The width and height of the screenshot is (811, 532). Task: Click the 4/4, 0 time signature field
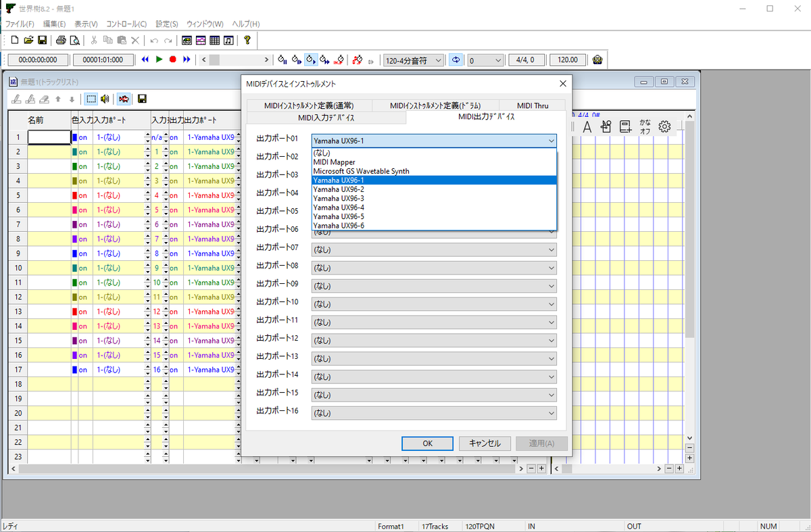[x=527, y=59]
